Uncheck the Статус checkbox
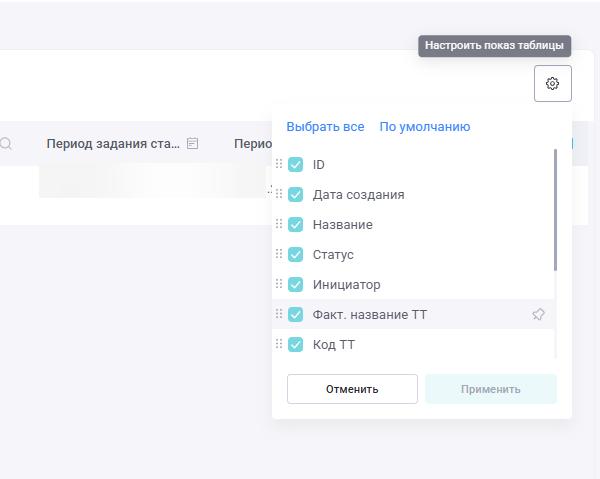The image size is (600, 479). (x=295, y=254)
